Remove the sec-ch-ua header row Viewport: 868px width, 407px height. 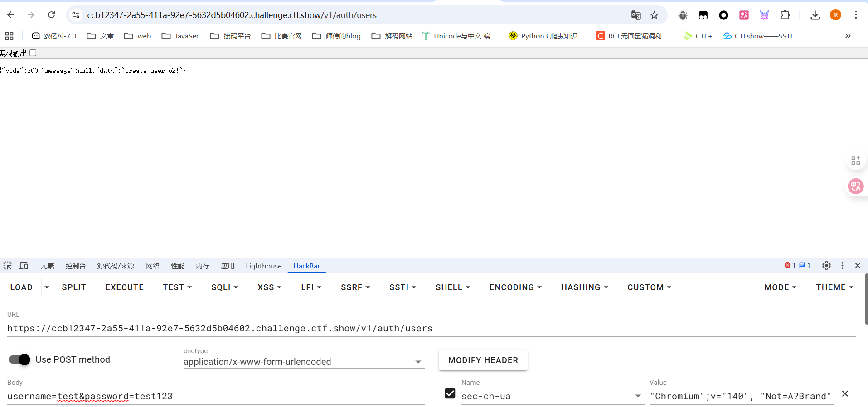point(845,394)
